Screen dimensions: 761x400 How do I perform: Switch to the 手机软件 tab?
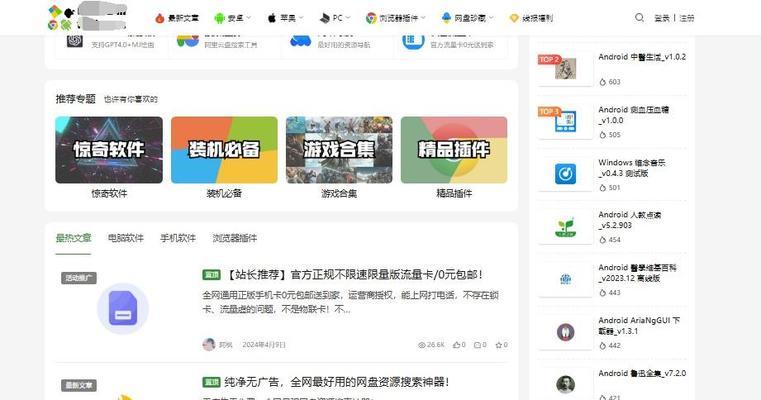coord(178,238)
